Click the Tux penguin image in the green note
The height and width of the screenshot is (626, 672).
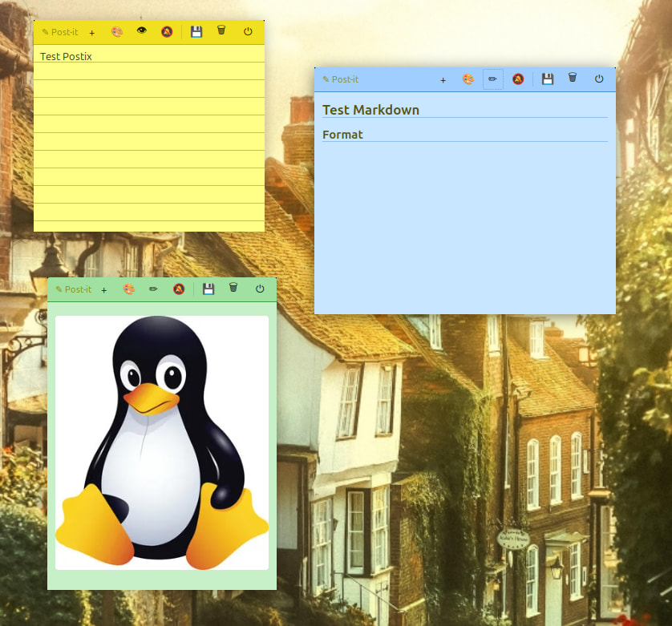[x=162, y=442]
